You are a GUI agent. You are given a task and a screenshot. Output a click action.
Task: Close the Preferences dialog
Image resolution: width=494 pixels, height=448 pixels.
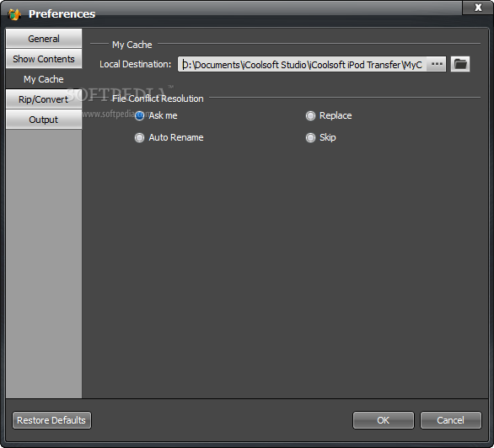click(478, 8)
